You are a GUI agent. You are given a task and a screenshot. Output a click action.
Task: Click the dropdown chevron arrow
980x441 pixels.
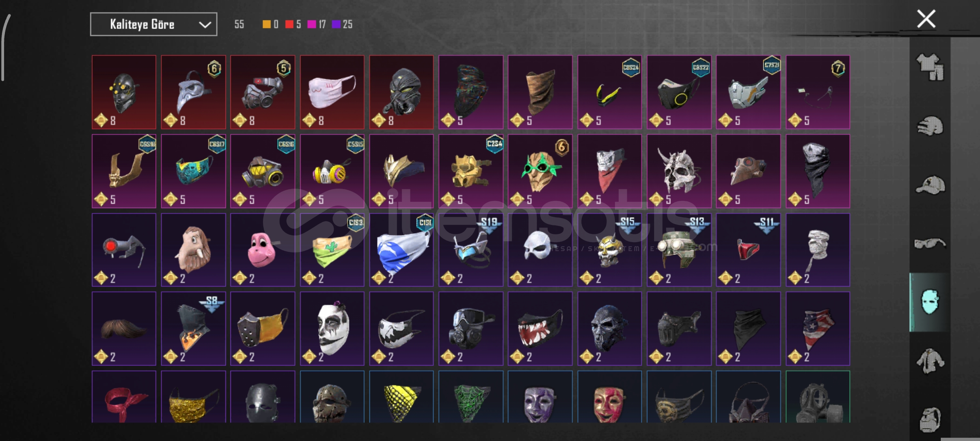click(205, 25)
